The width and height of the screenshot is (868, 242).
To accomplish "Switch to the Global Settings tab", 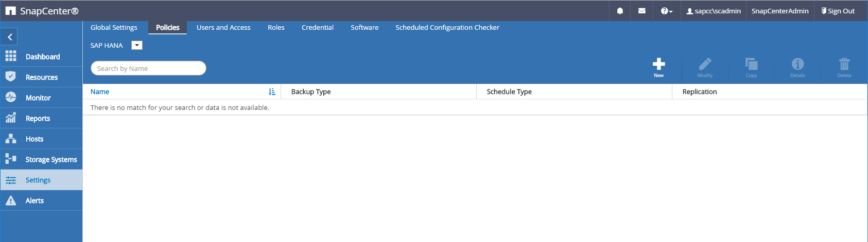I will point(114,28).
